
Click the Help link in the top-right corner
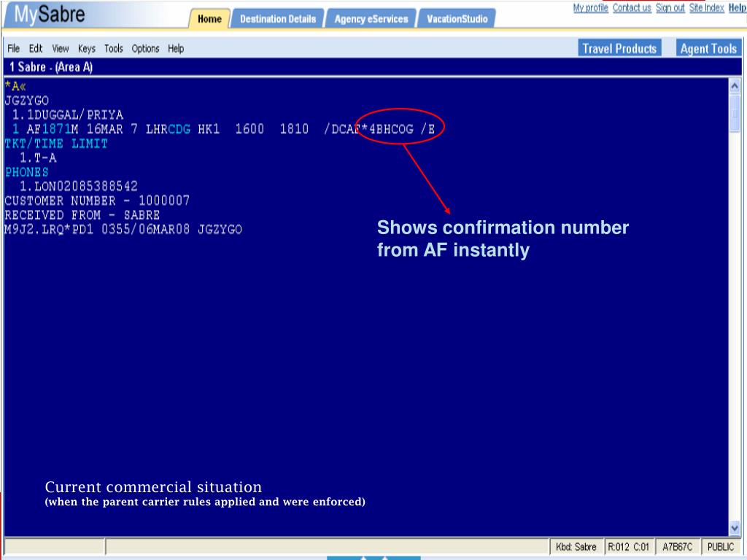(x=737, y=8)
